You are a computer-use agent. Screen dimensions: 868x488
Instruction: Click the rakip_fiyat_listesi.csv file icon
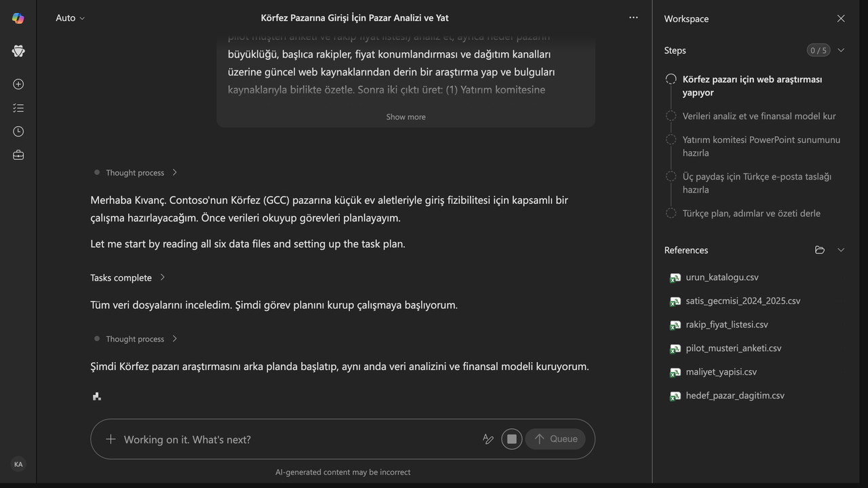coord(675,325)
